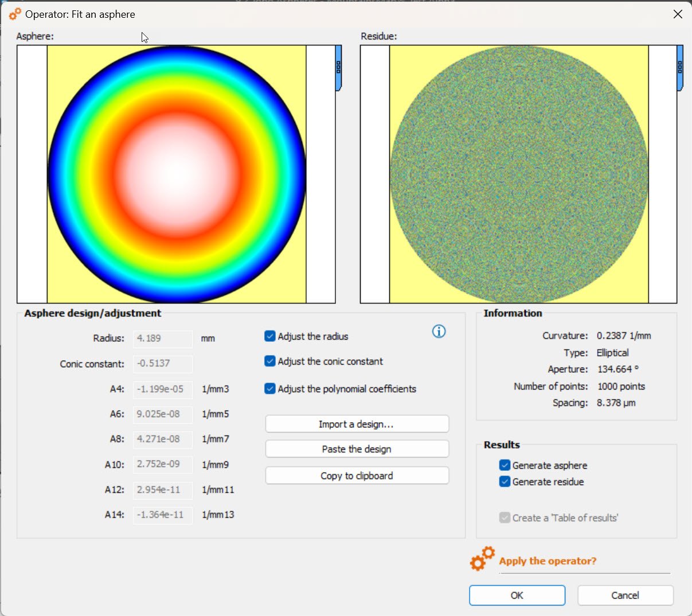
Task: Disable Adjust the polynomial coefficients
Action: [270, 388]
